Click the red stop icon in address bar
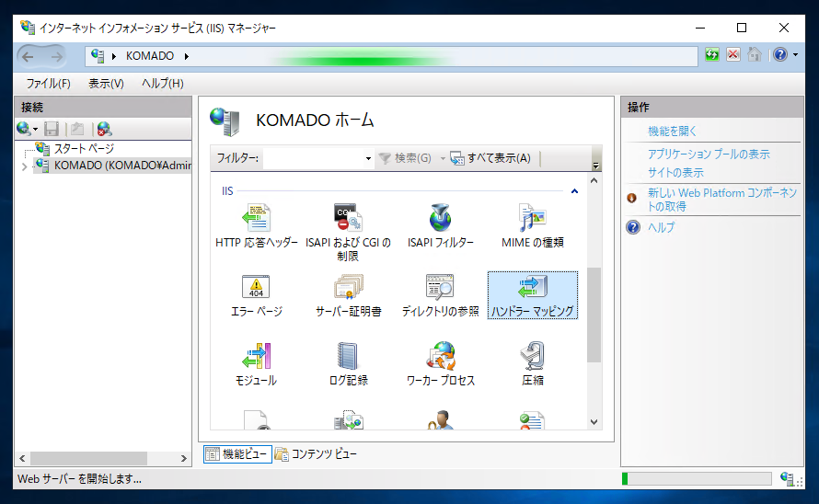 (x=733, y=54)
